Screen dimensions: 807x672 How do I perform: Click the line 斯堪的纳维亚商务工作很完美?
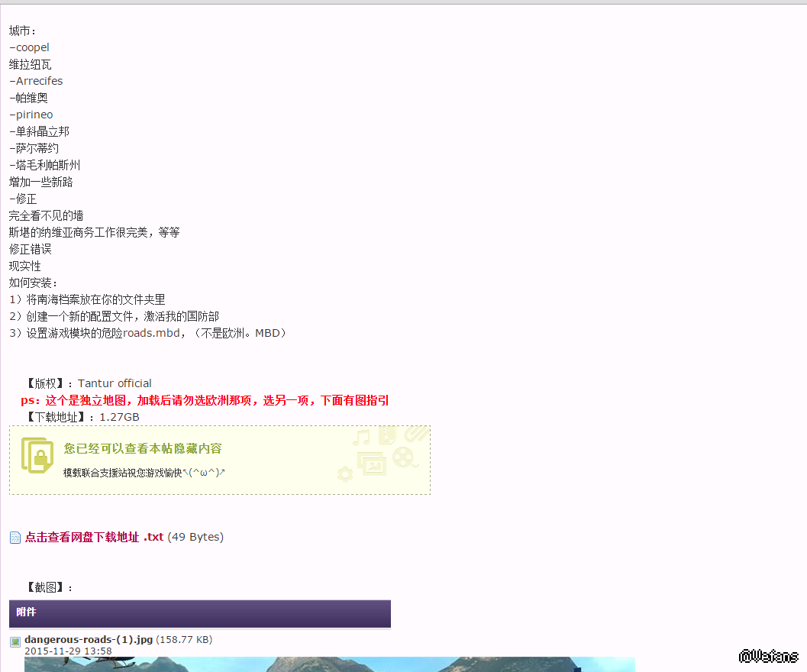[94, 232]
